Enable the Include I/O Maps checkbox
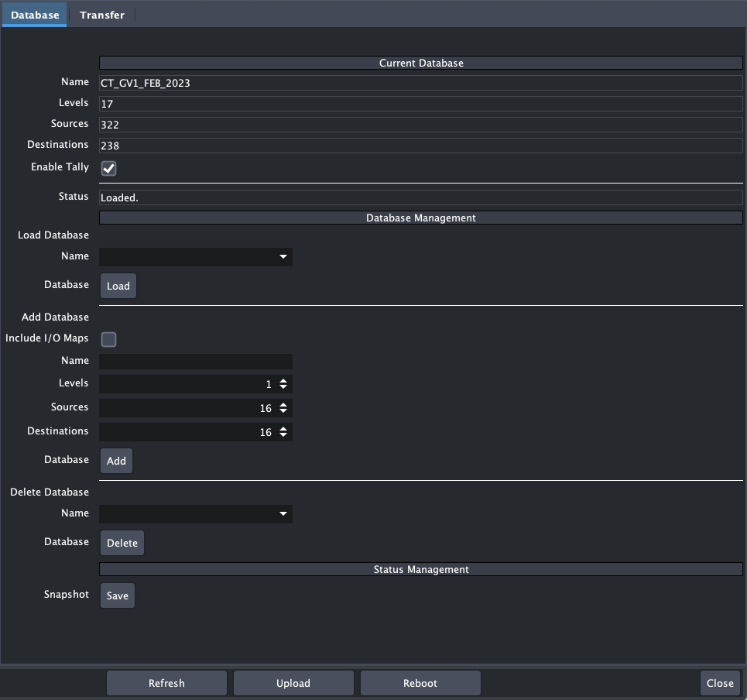The width and height of the screenshot is (747, 700). click(108, 339)
